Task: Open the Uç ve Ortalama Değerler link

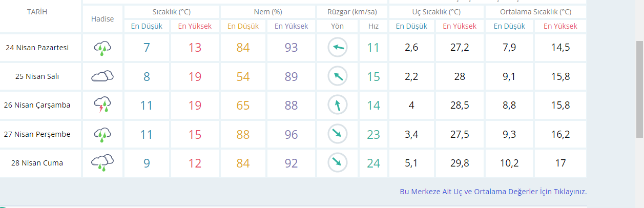Action: [493, 192]
